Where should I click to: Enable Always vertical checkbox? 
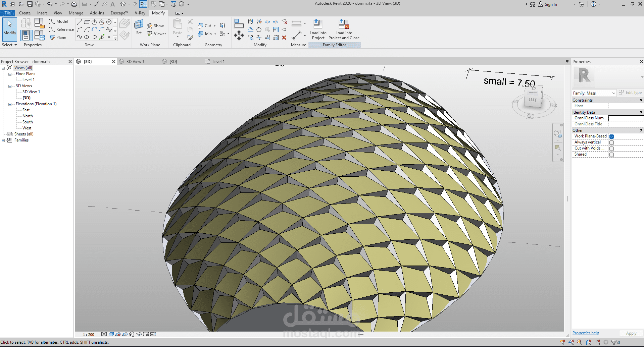click(611, 142)
